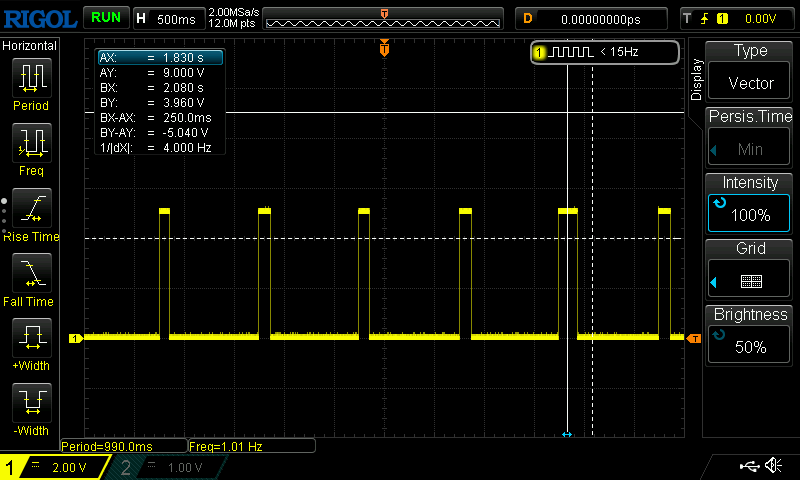
Task: Select the -Width measurement icon
Action: click(32, 402)
